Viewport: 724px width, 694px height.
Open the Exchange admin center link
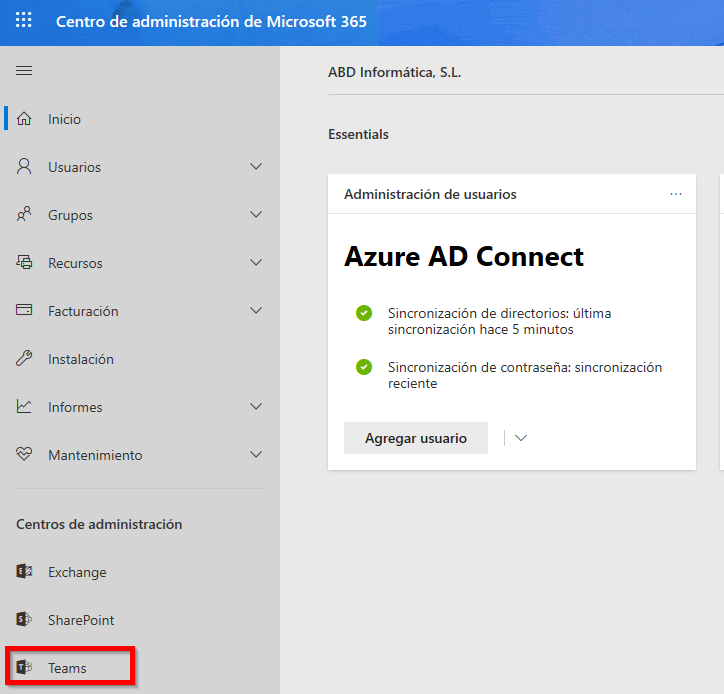tap(77, 573)
